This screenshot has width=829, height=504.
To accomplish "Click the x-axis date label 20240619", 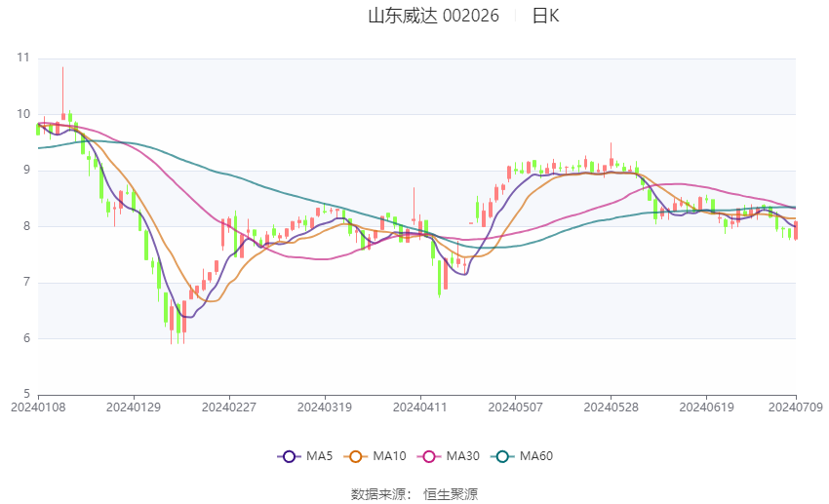I will tap(706, 407).
